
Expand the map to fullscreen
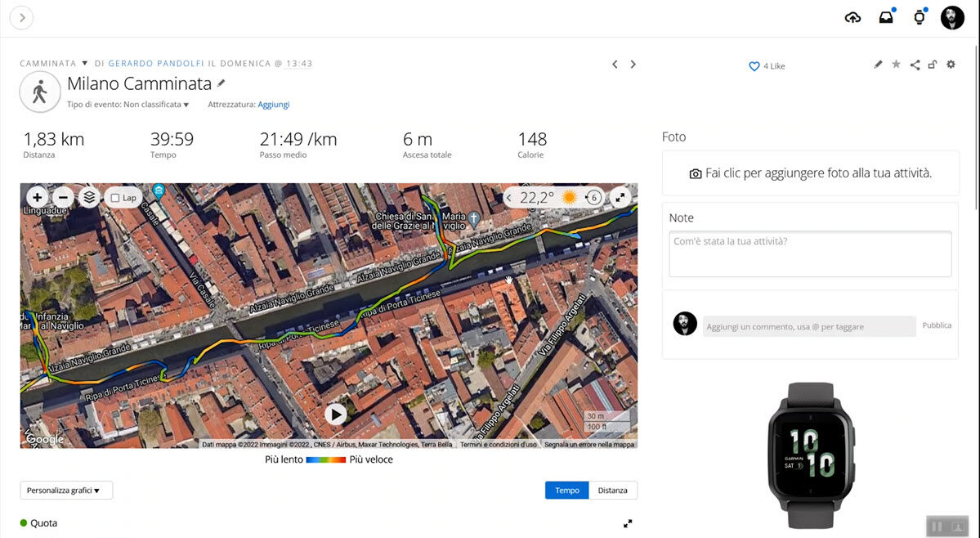coord(620,197)
